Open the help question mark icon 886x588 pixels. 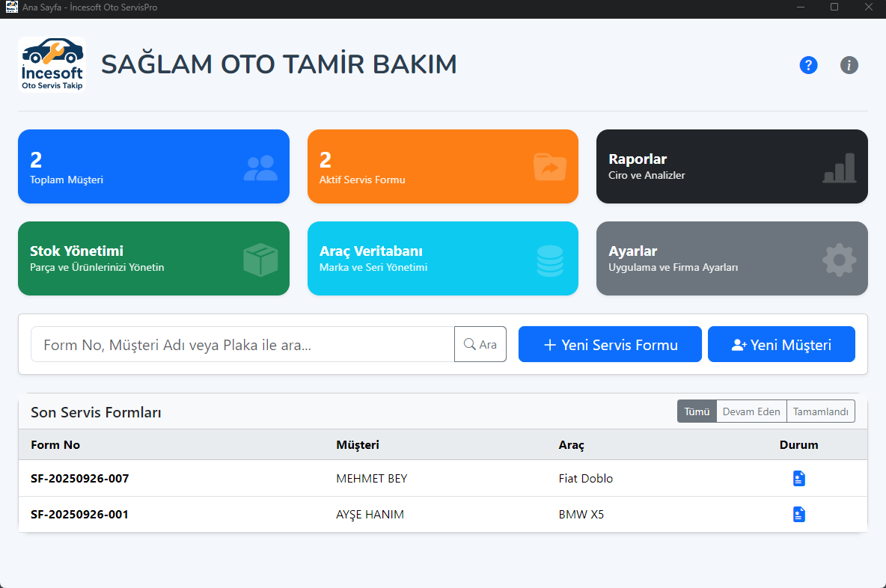click(x=808, y=65)
